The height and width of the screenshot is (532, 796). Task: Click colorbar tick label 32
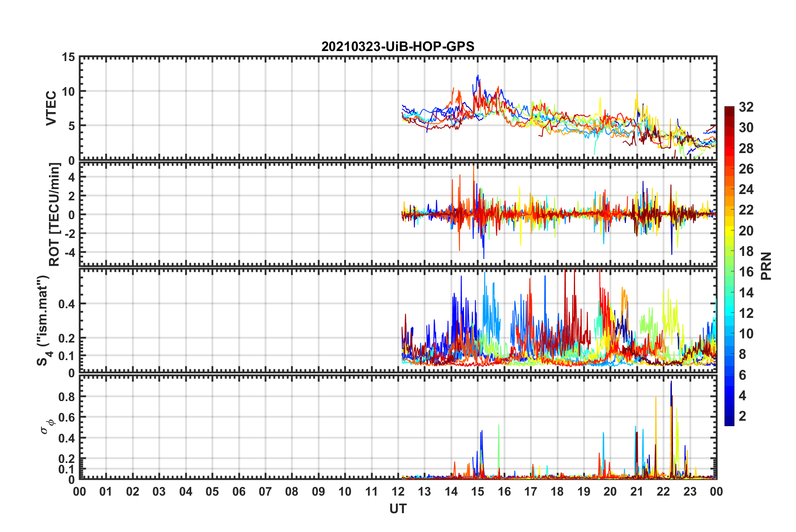(746, 107)
